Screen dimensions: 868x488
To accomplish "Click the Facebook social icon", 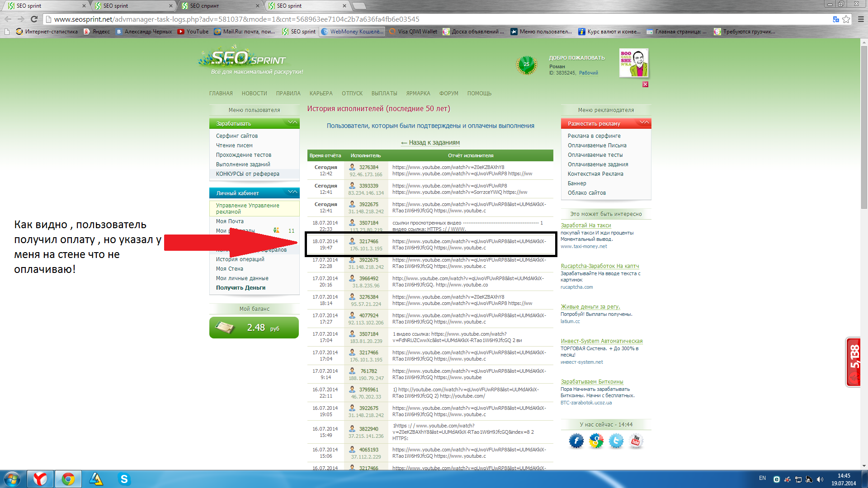I will pos(576,441).
